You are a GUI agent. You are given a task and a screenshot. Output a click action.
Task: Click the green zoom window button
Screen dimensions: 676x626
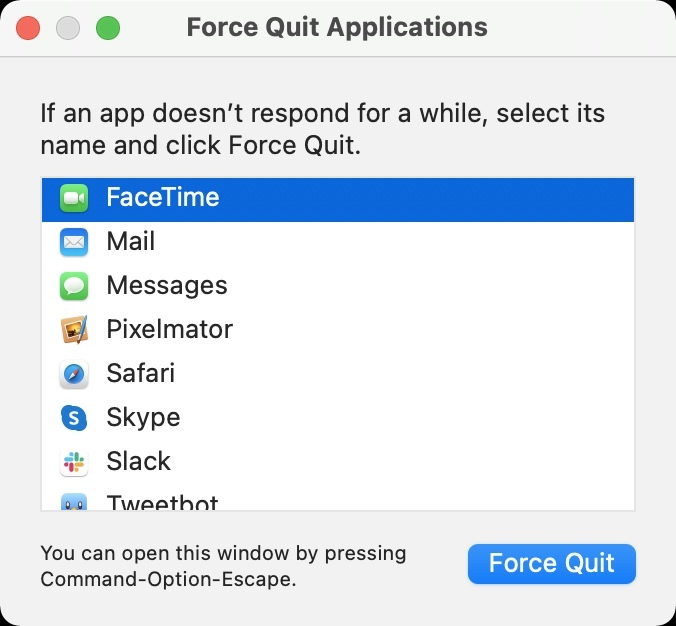tap(108, 28)
